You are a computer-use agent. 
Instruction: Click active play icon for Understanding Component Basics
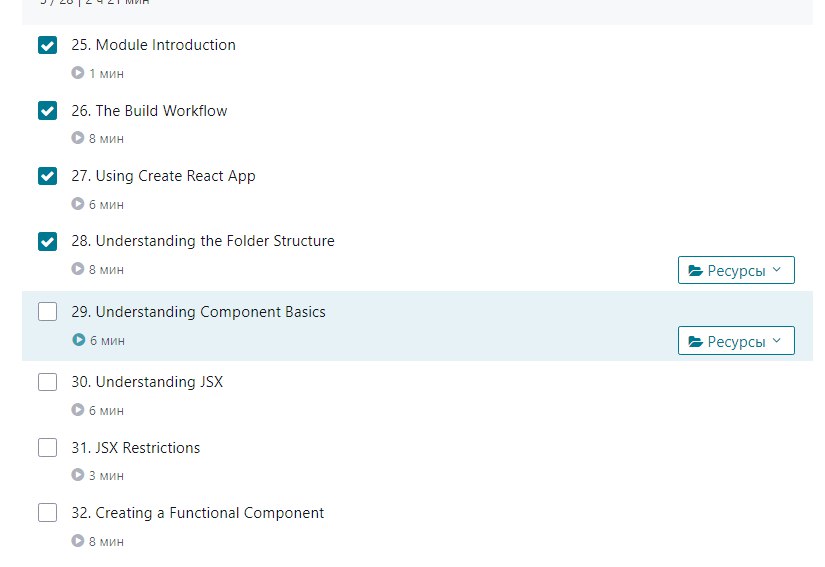[78, 340]
